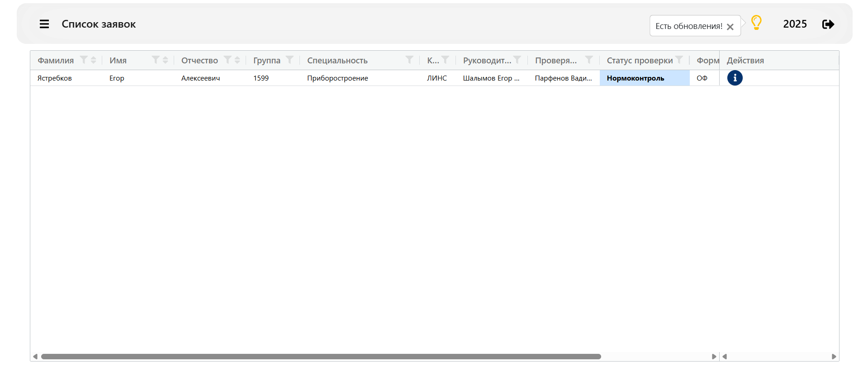868x386 pixels.
Task: Open filter for Группа column
Action: click(290, 60)
